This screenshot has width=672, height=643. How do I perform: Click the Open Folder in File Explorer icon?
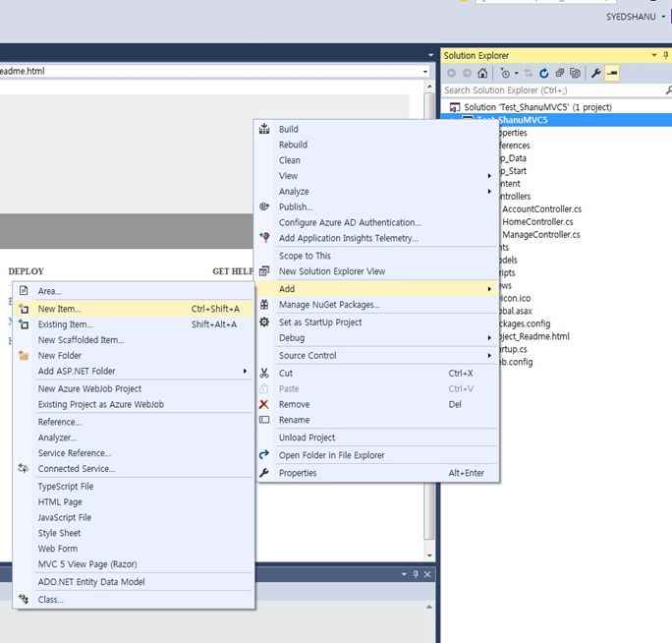(264, 454)
